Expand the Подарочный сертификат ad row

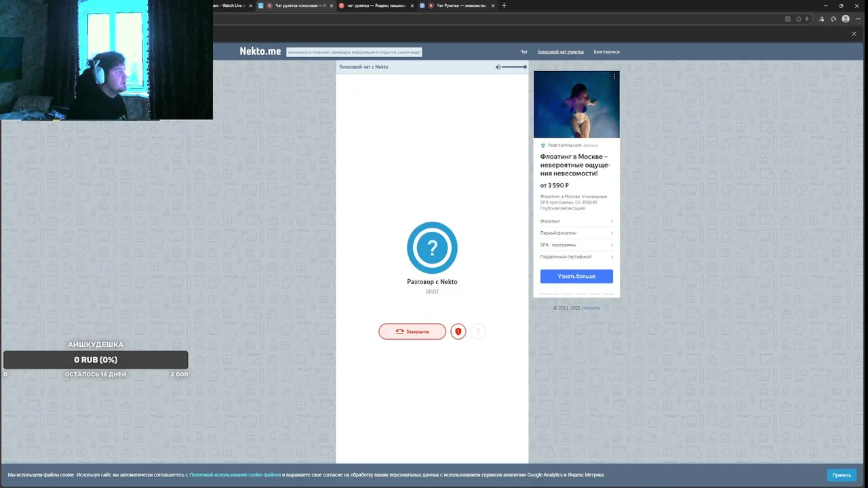click(x=576, y=257)
